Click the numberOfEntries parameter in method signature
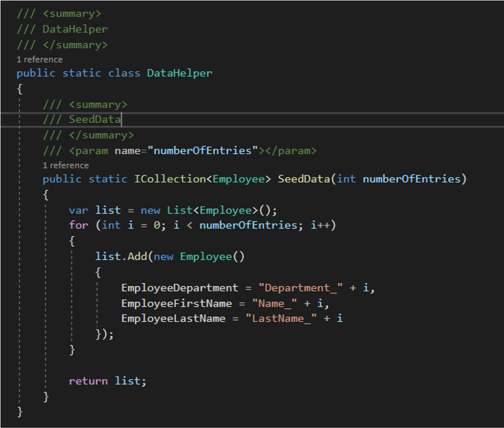 [412, 179]
